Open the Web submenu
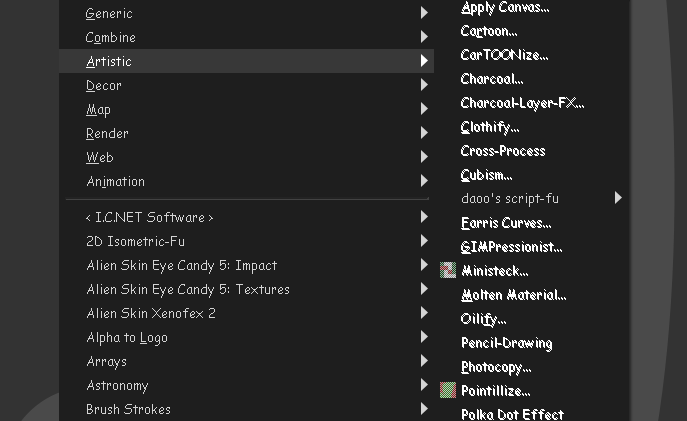This screenshot has height=421, width=687. (247, 157)
